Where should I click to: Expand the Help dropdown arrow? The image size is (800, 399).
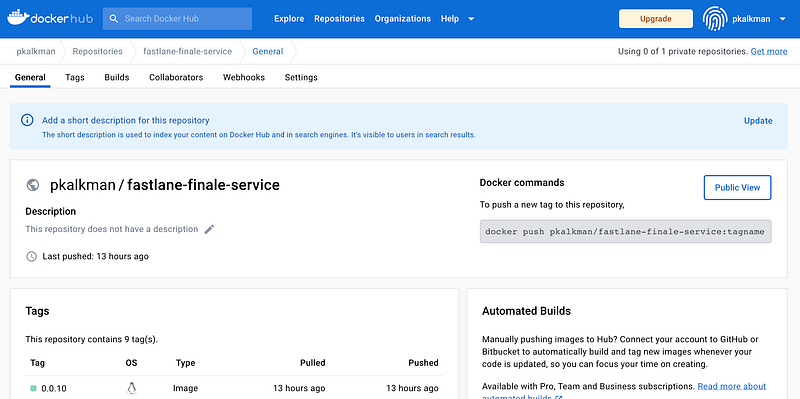click(471, 19)
